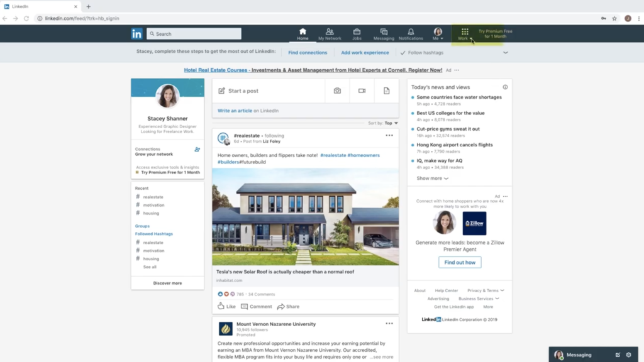The image size is (644, 362).
Task: Click compose message icon in Messaging bar
Action: tap(618, 354)
